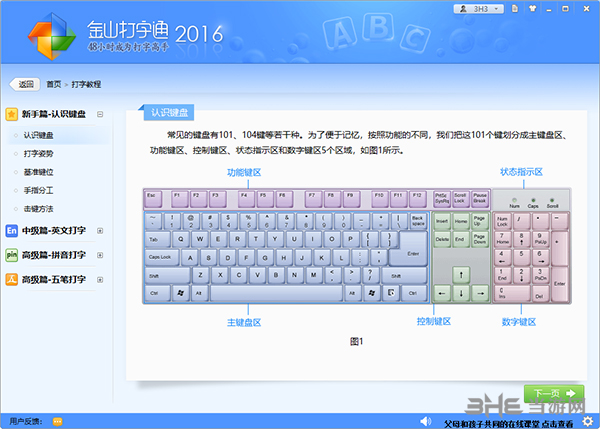Click the En icon for 中级篇-英文打字

point(11,230)
